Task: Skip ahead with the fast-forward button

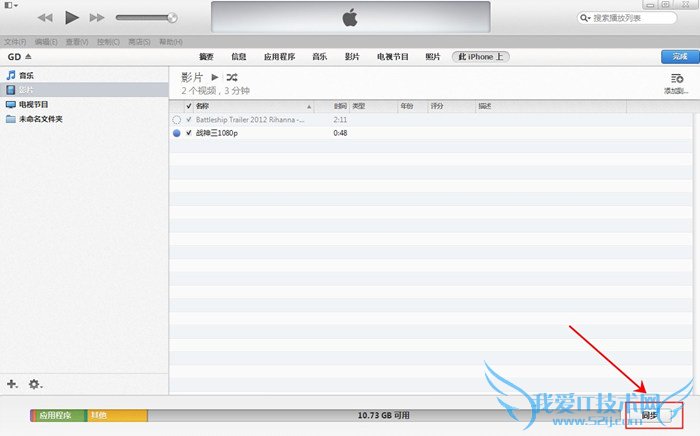Action: point(96,17)
